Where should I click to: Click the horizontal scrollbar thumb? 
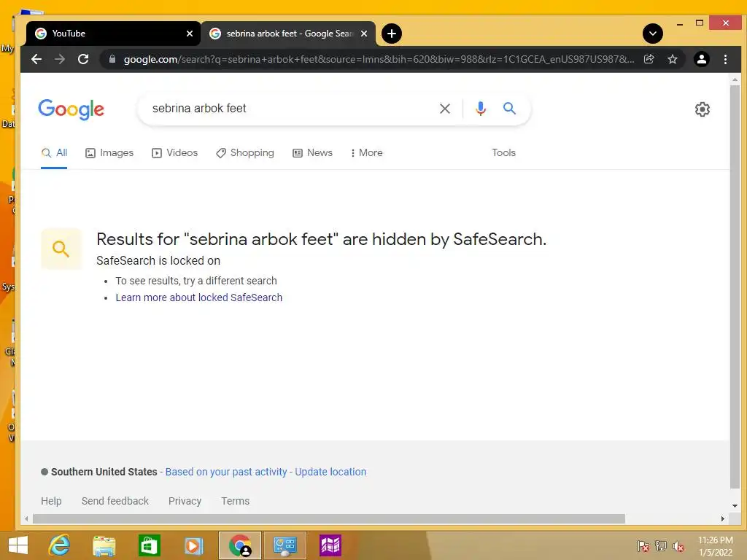pos(329,518)
